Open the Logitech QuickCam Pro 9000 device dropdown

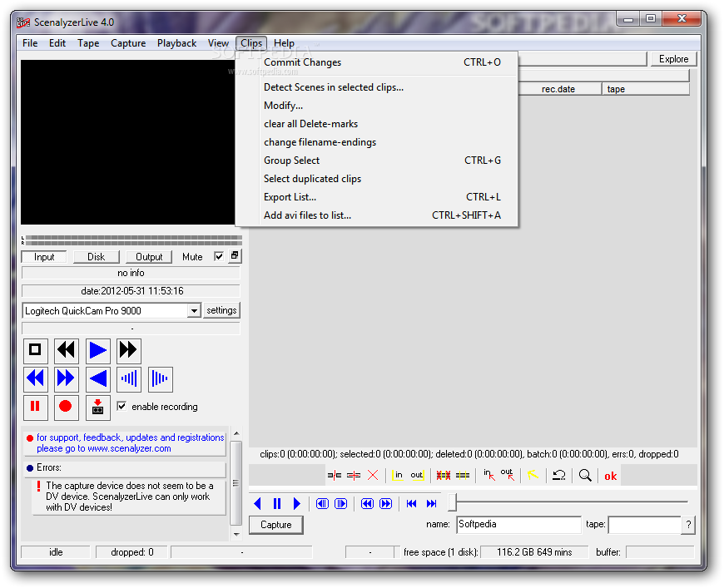(194, 310)
